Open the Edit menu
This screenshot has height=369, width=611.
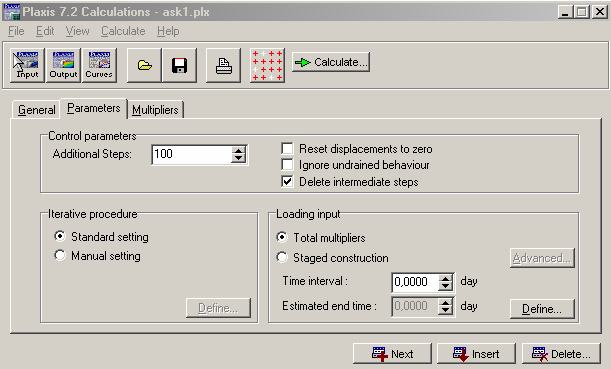point(45,31)
